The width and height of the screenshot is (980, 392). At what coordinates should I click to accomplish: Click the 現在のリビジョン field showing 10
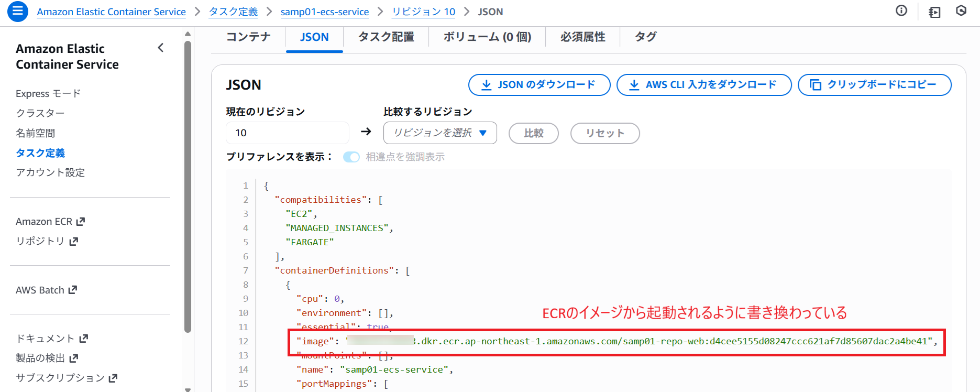288,133
